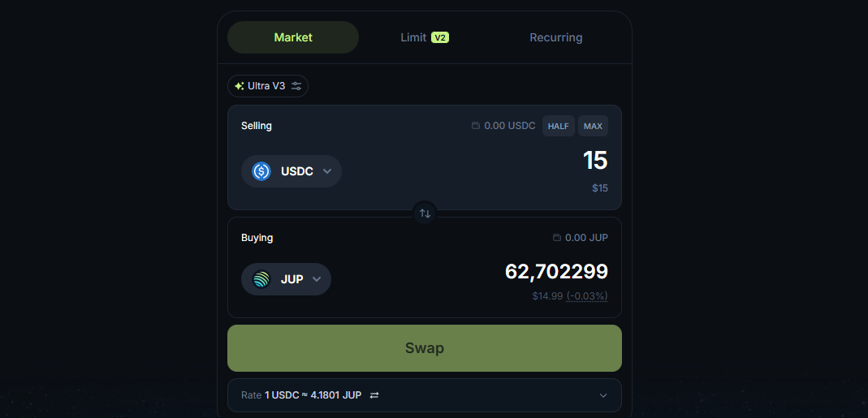Click the price impact (-0.03%) text
Viewport: 868px width, 418px height.
pyautogui.click(x=587, y=296)
